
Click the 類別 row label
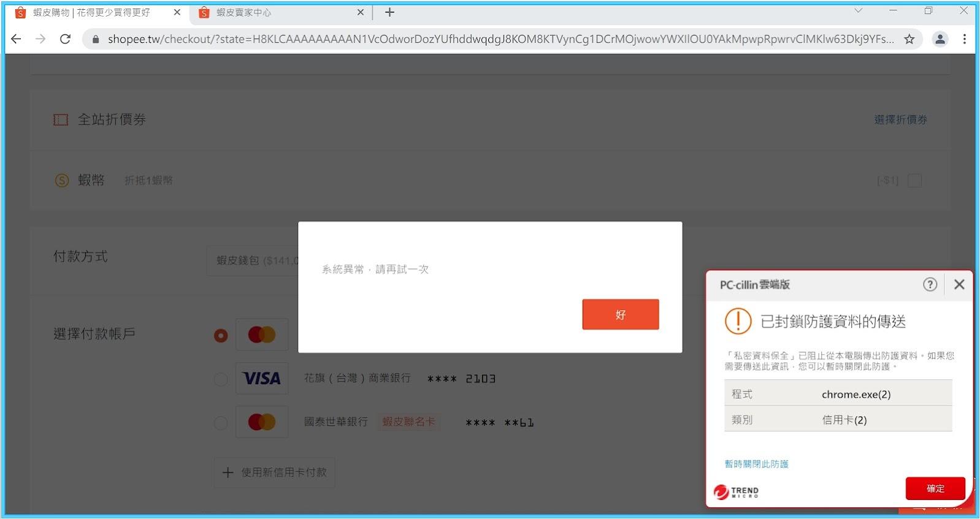742,420
